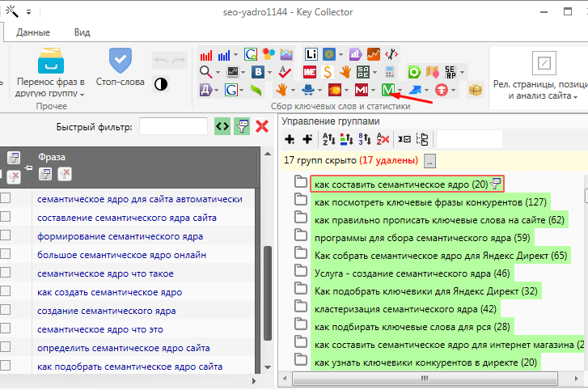Click the green angle brackets filter button
The image size is (588, 390).
[x=222, y=126]
